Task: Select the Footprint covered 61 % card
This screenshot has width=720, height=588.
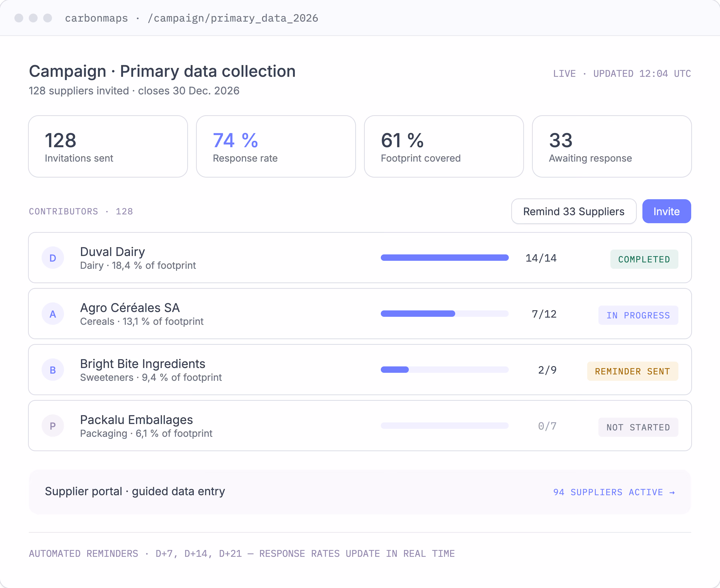Action: (x=444, y=146)
